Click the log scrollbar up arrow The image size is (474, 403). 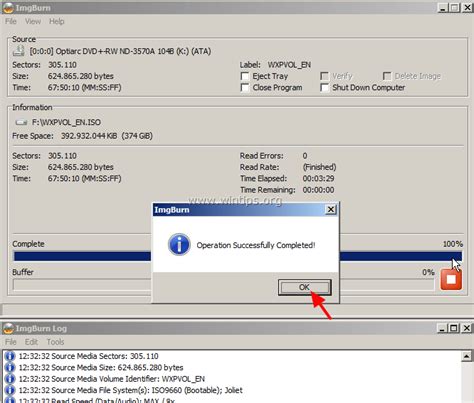467,356
